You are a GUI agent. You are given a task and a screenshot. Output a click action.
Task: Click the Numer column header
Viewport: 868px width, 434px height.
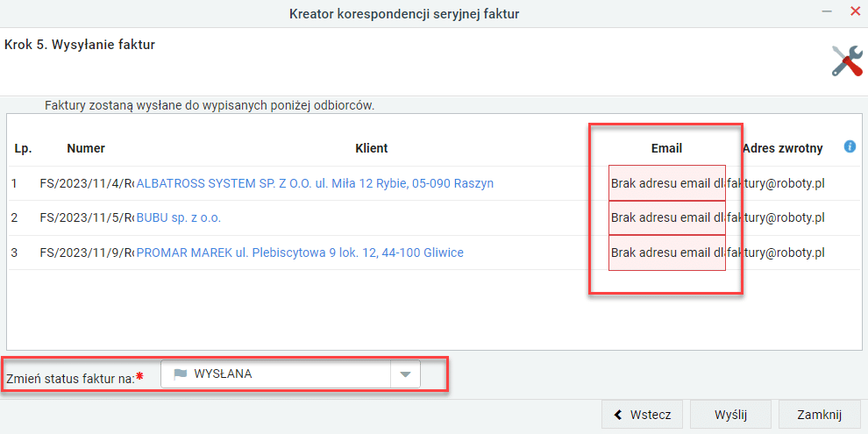tap(86, 148)
